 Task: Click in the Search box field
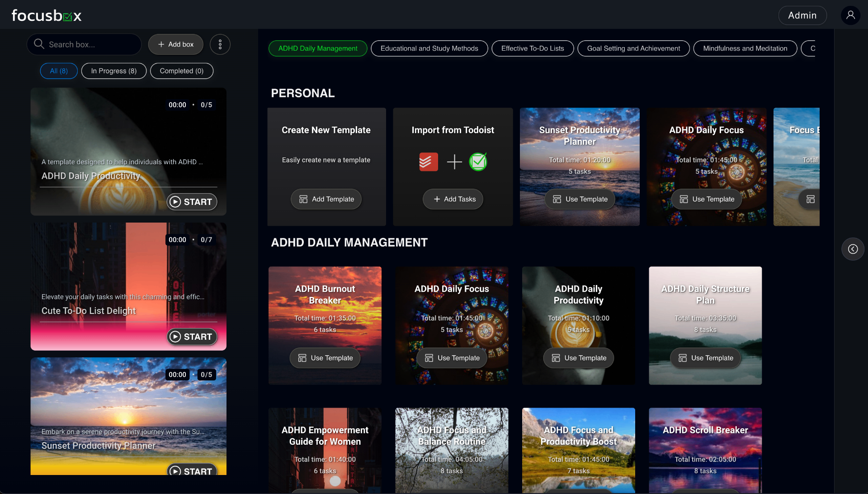[x=90, y=44]
